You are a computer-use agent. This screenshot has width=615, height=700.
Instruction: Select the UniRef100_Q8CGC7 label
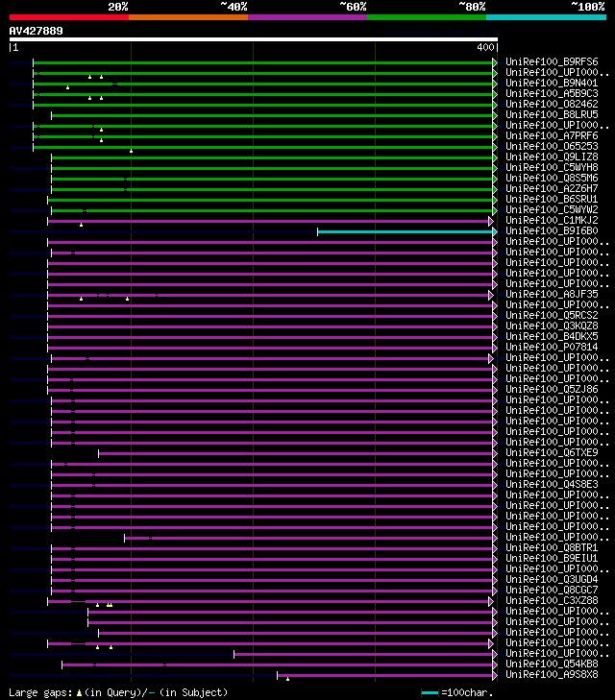[552, 591]
